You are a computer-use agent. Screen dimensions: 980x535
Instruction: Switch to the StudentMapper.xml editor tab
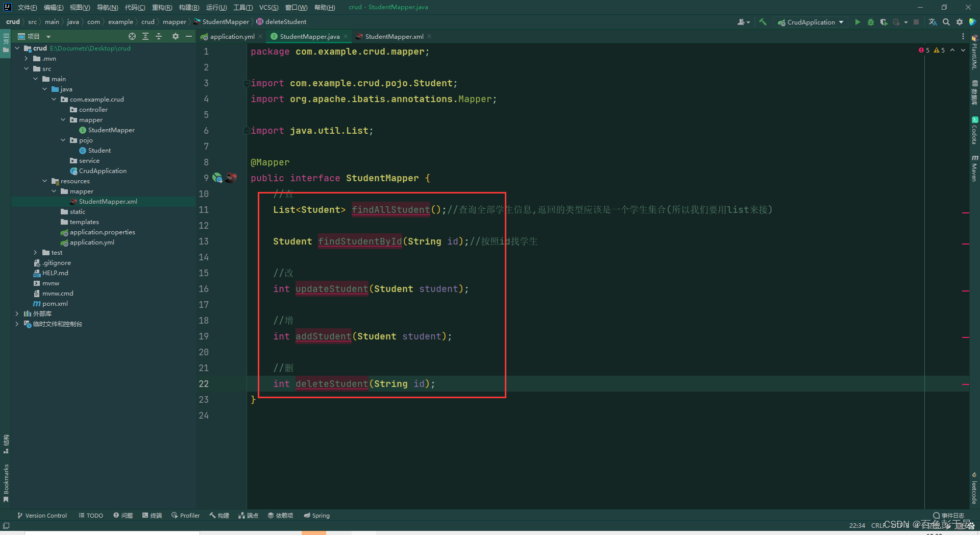tap(394, 36)
